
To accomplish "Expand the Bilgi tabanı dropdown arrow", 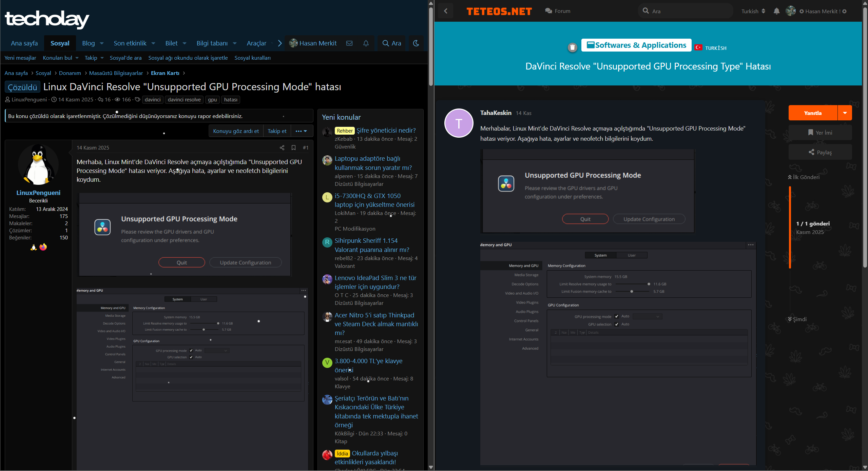I will [x=235, y=43].
